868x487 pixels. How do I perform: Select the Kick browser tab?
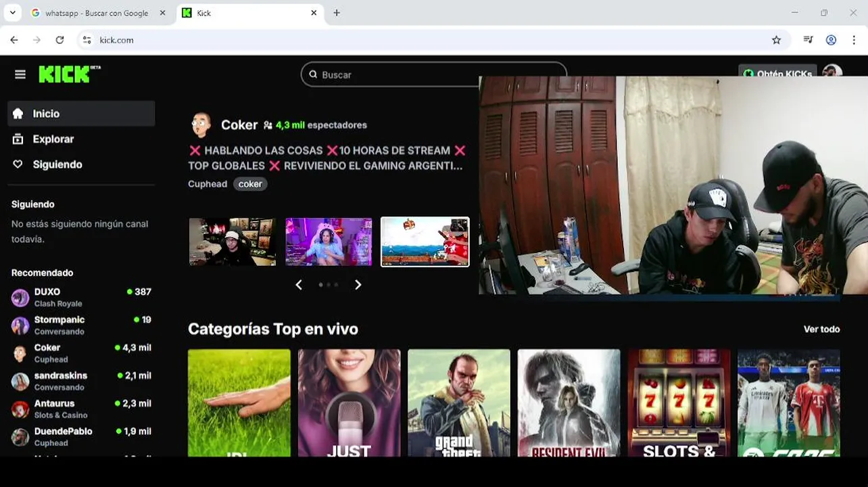point(250,13)
